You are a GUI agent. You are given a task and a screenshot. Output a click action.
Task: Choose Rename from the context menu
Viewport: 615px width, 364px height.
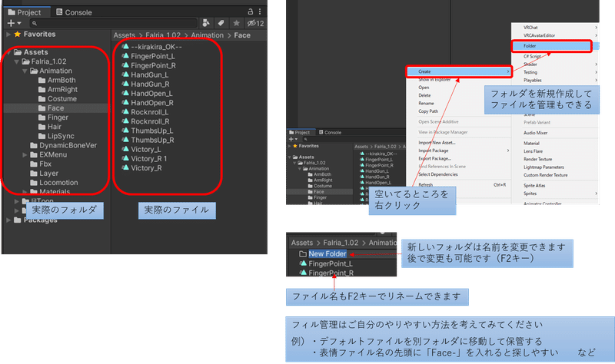[426, 104]
